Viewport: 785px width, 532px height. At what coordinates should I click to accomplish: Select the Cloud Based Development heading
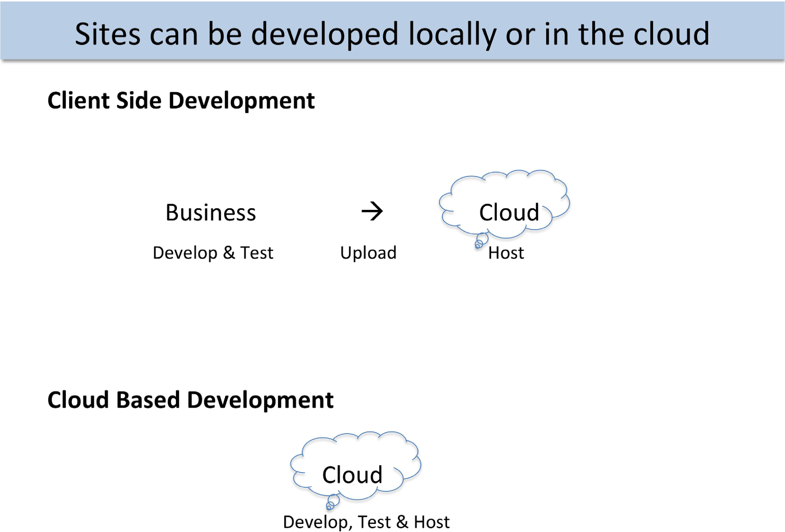coord(190,400)
